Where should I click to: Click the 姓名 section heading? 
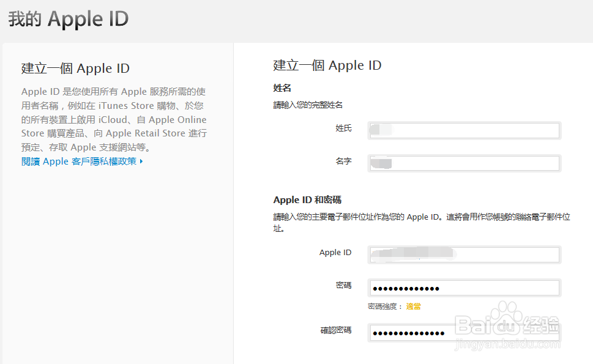click(282, 88)
